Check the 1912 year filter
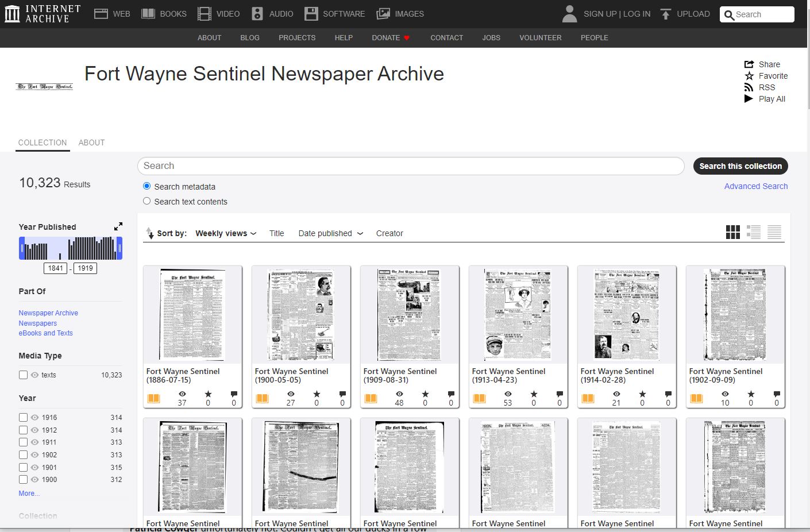Screen dimensions: 810x532 pyautogui.click(x=23, y=430)
